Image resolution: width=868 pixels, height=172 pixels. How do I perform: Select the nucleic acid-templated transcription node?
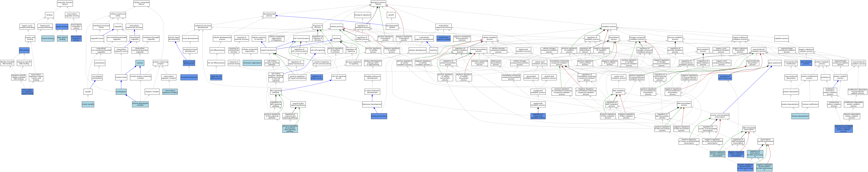(x=720, y=116)
